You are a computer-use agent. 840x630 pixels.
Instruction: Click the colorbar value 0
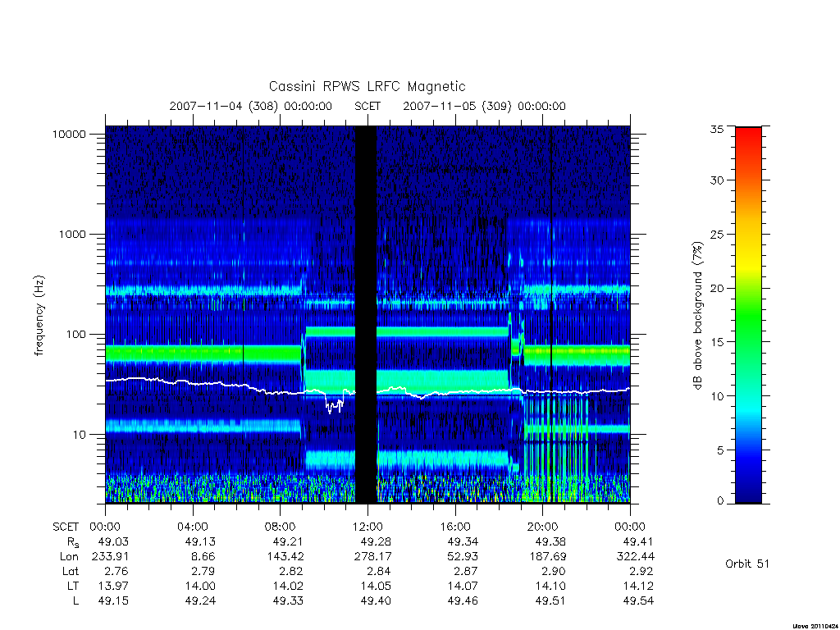point(719,501)
